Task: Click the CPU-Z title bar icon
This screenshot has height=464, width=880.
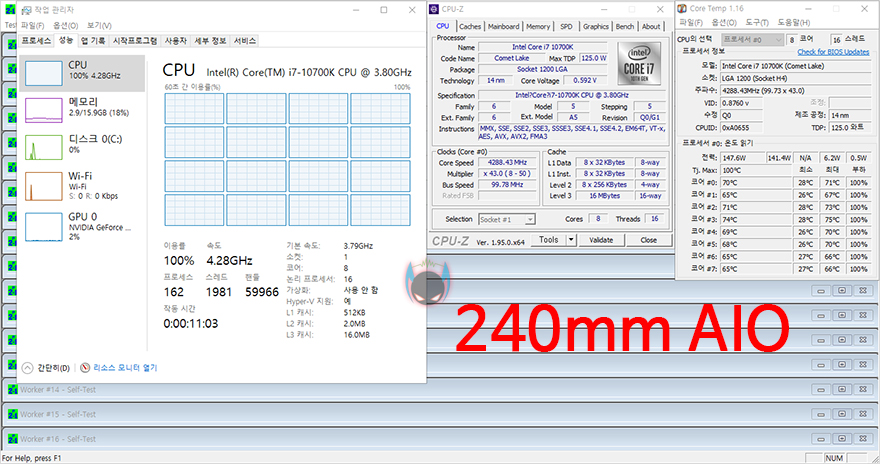Action: click(433, 9)
